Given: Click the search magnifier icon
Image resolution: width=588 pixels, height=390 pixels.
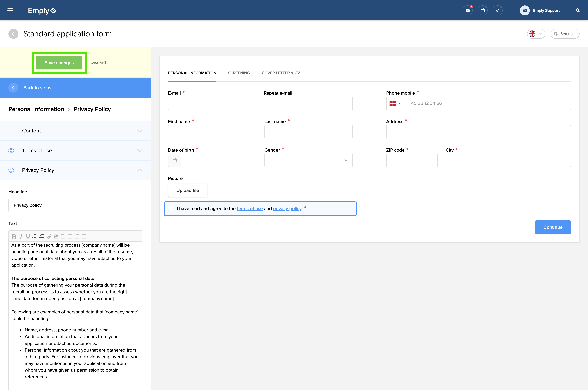Looking at the screenshot, I should 578,10.
